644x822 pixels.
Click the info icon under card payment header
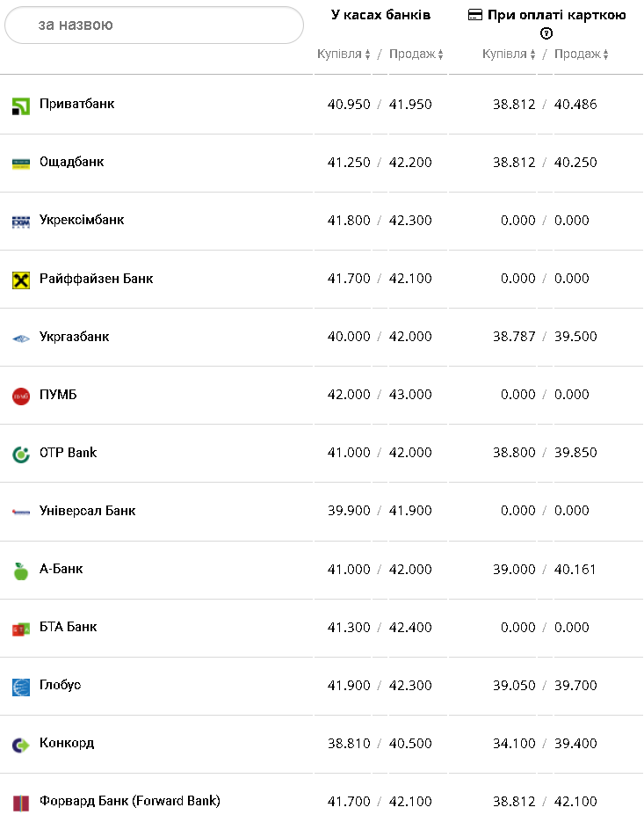(546, 33)
